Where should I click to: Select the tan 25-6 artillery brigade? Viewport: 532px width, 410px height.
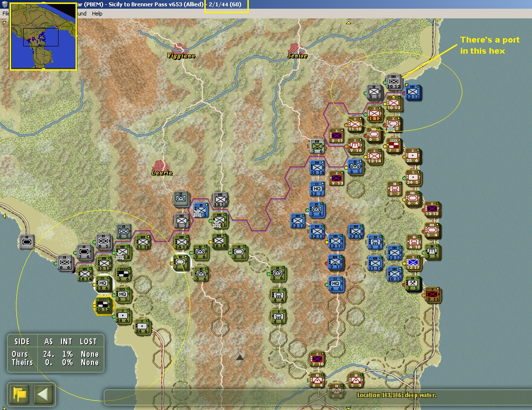click(x=412, y=156)
